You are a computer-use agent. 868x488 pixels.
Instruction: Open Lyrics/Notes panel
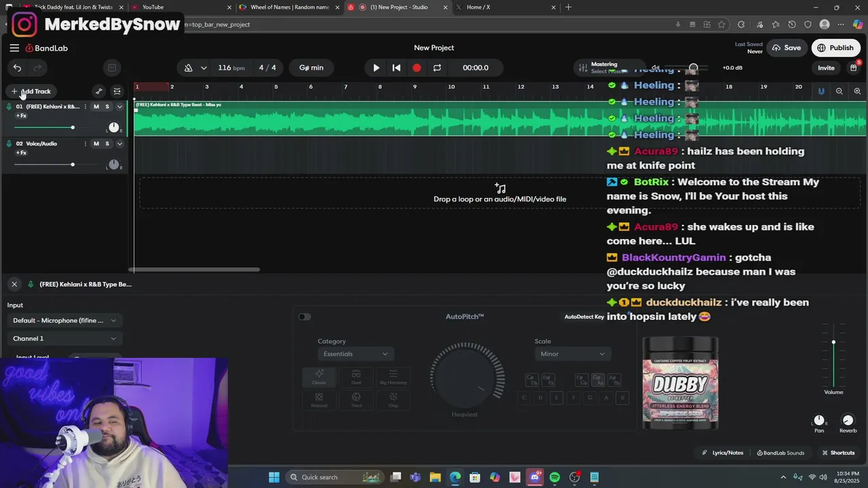tap(723, 453)
